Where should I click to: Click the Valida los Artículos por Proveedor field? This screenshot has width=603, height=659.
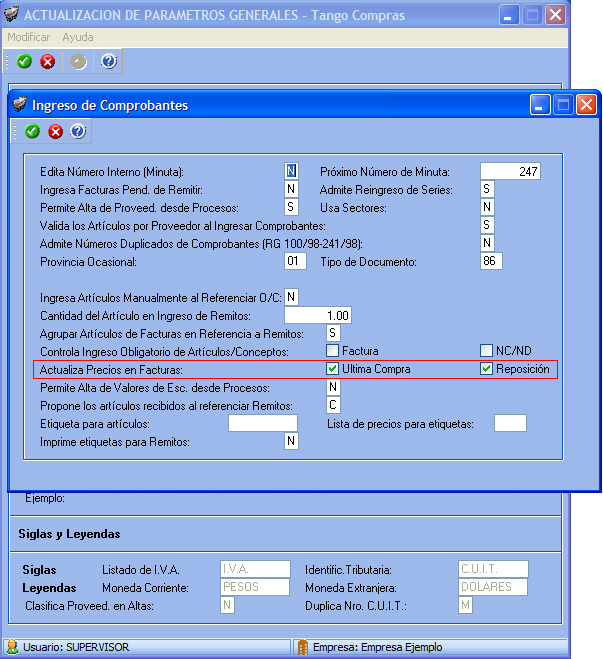click(x=487, y=225)
